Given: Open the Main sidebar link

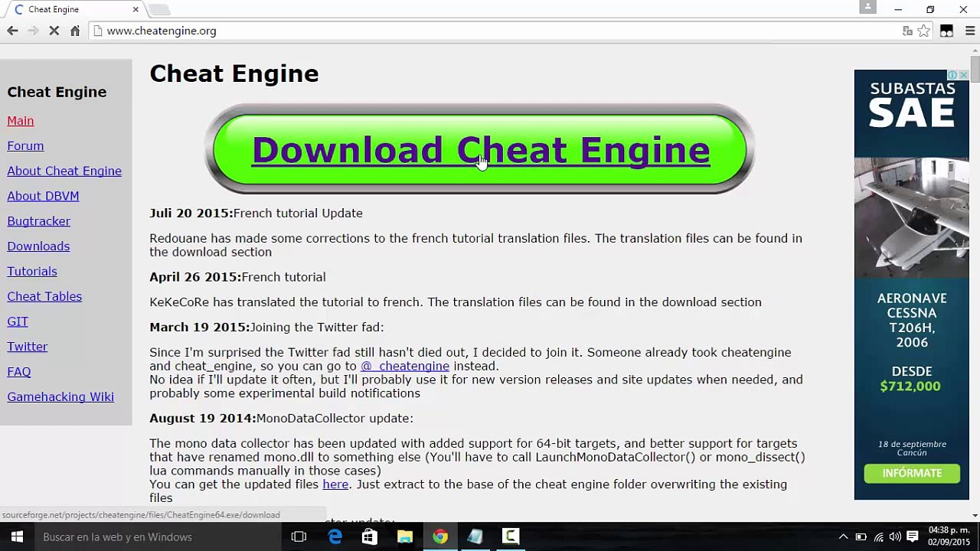Looking at the screenshot, I should 21,121.
